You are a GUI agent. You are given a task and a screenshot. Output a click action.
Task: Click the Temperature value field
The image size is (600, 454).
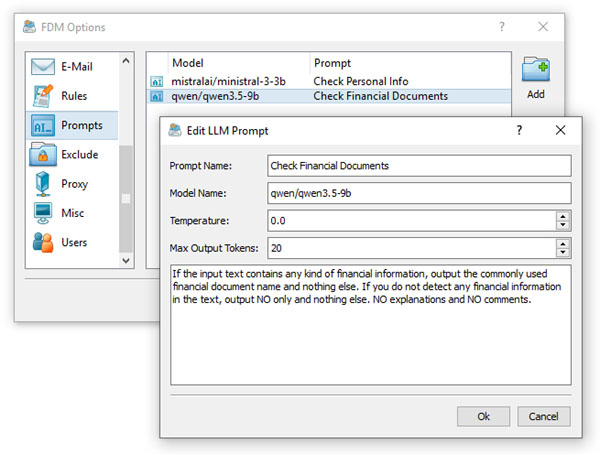point(412,220)
